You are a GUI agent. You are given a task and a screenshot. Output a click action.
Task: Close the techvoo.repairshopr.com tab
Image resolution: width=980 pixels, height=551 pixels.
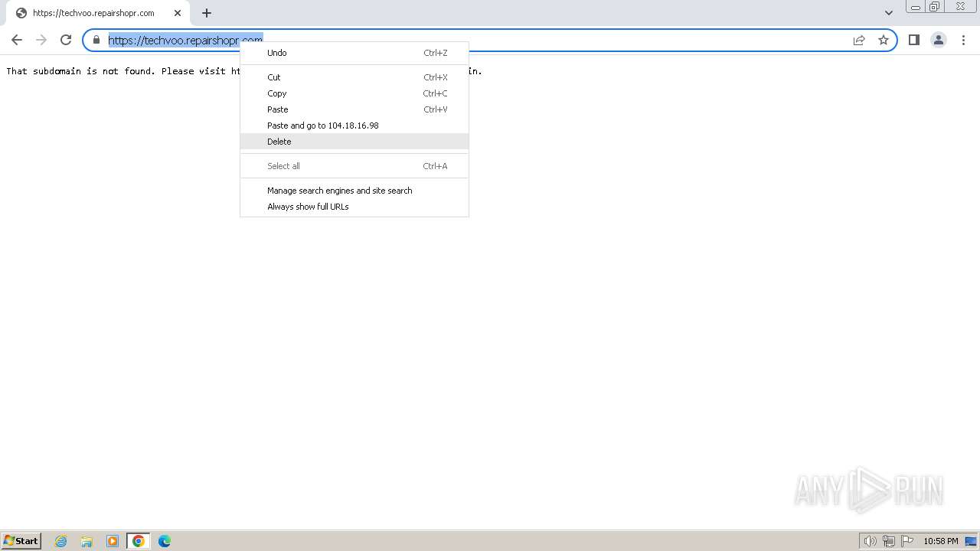(x=178, y=13)
